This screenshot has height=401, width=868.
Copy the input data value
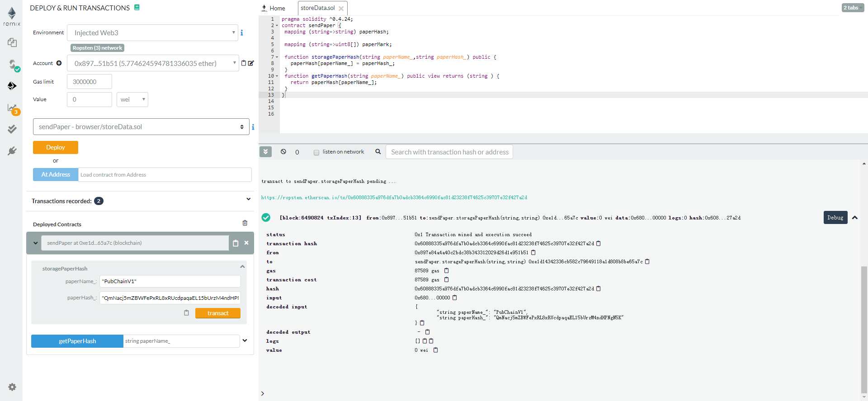[455, 298]
